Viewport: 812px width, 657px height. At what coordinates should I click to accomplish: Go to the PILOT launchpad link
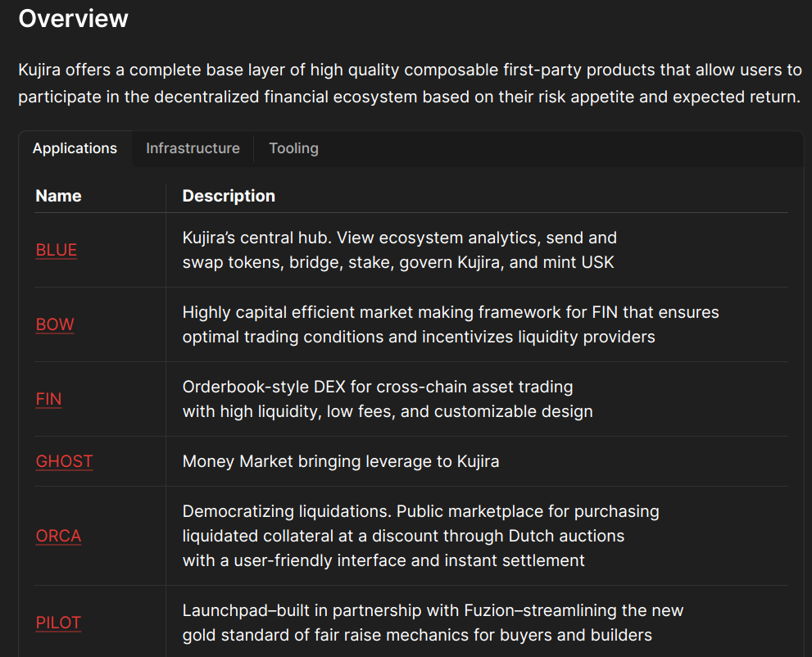click(x=58, y=623)
